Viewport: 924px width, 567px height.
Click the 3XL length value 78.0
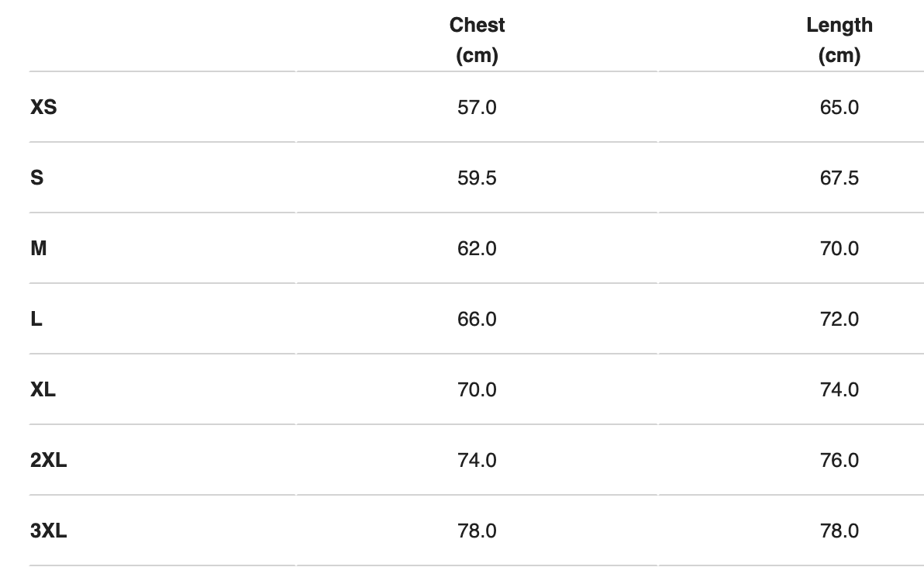(840, 531)
